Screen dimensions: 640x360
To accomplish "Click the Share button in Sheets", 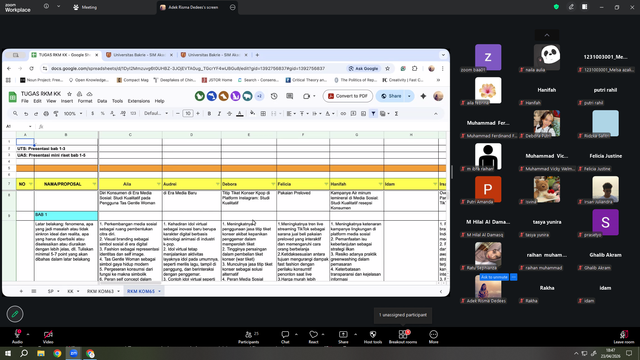I will 391,96.
